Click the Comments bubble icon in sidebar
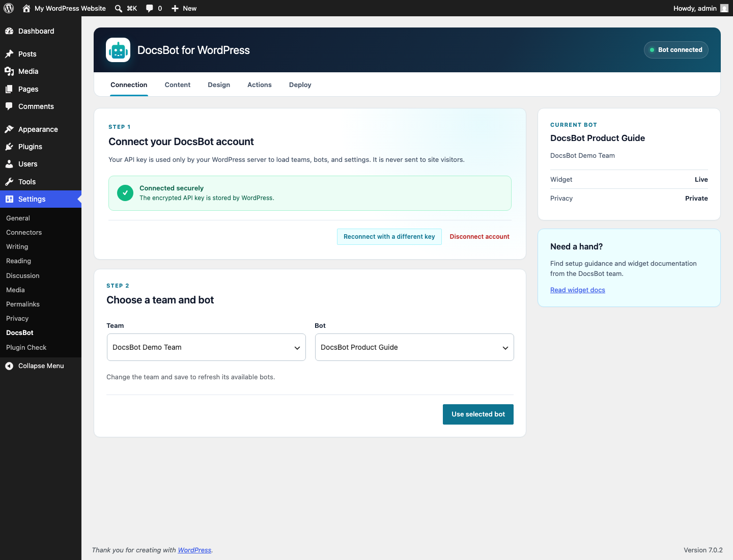The width and height of the screenshot is (733, 560). click(x=9, y=106)
